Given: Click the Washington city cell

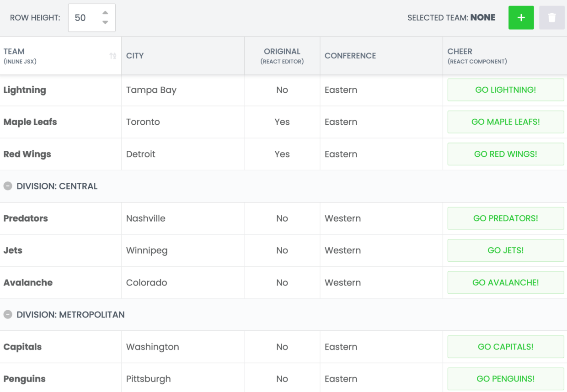Looking at the screenshot, I should click(183, 347).
